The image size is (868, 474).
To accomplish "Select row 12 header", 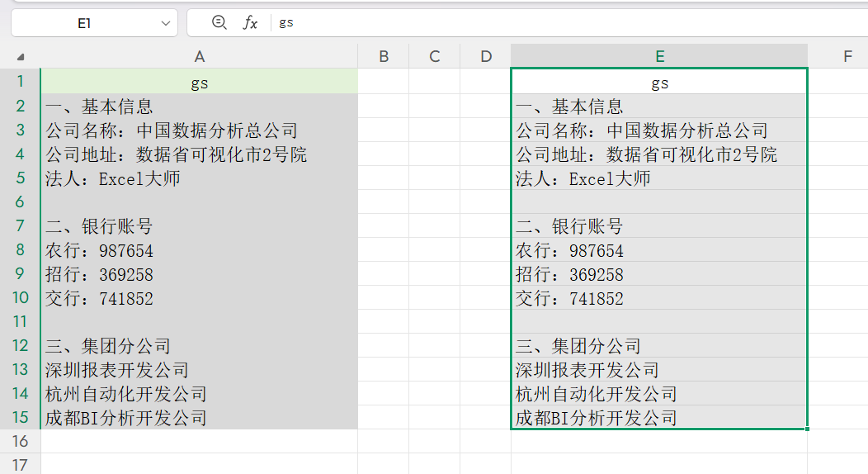I will click(x=20, y=345).
